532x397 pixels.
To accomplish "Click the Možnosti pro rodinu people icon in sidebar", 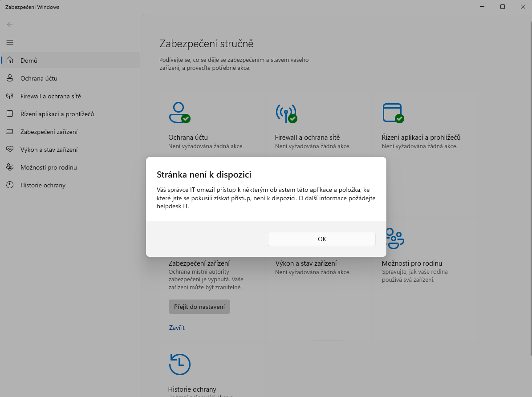I will [10, 167].
